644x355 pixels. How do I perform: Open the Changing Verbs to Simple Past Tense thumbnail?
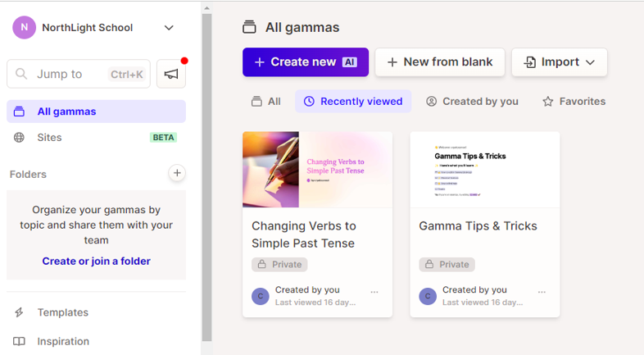(317, 170)
